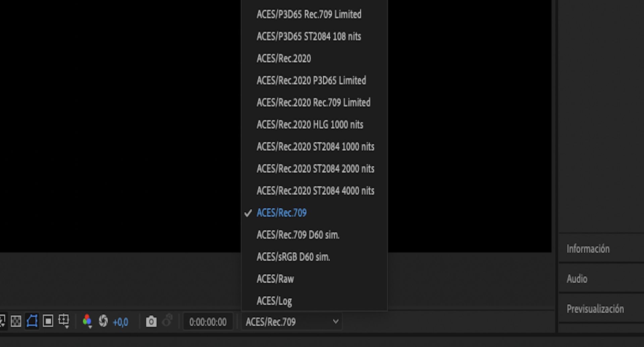Adjust the +0,0 exposure value

pyautogui.click(x=120, y=322)
